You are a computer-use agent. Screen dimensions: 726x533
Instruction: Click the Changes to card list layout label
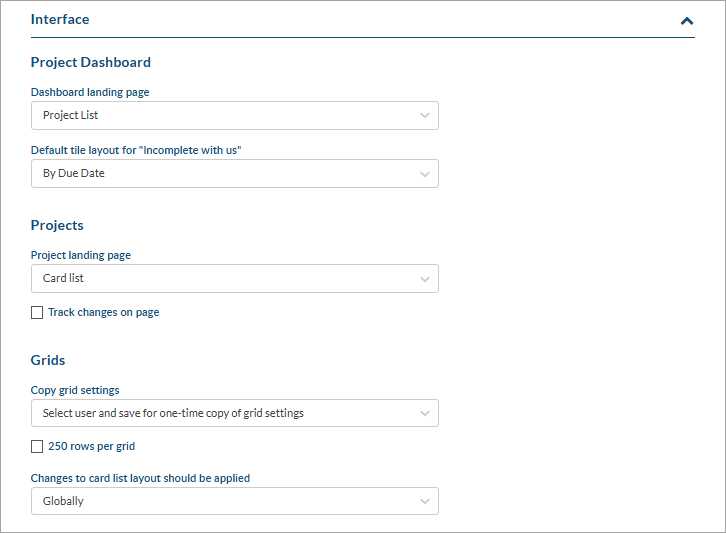140,478
